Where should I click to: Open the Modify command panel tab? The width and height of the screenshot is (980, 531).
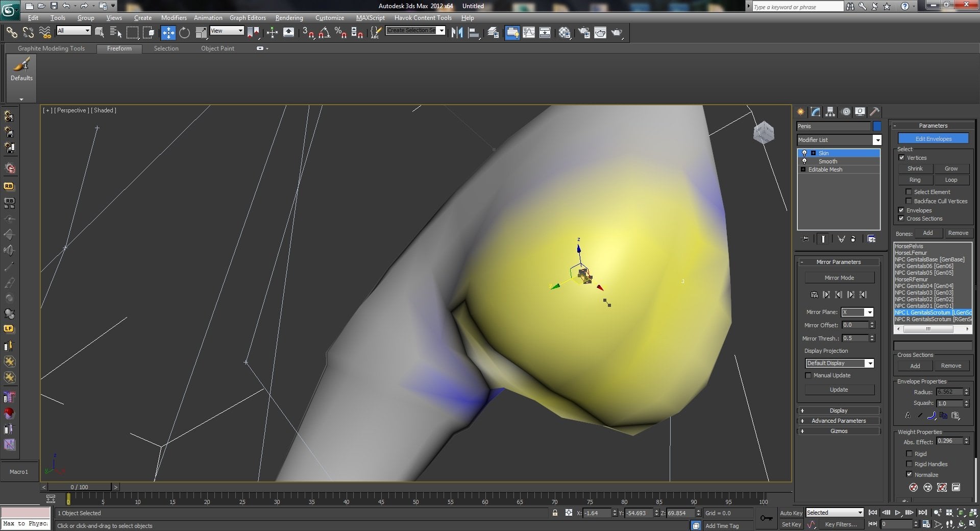[x=816, y=112]
